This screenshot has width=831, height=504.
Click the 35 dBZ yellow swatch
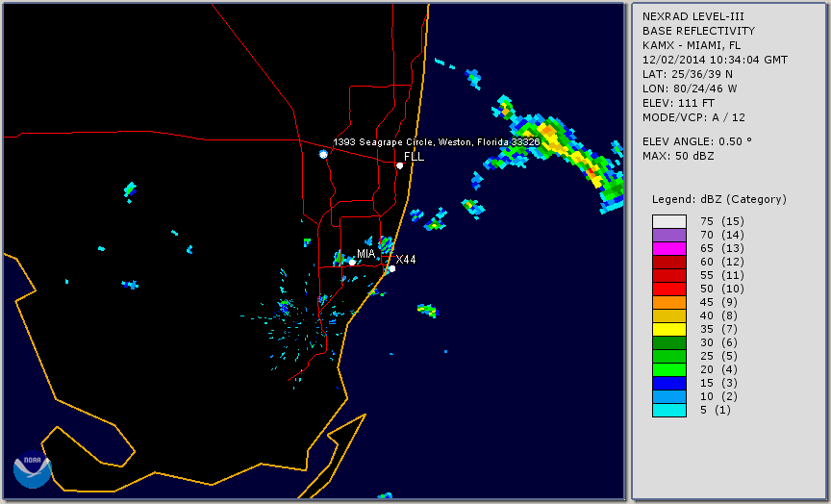669,329
